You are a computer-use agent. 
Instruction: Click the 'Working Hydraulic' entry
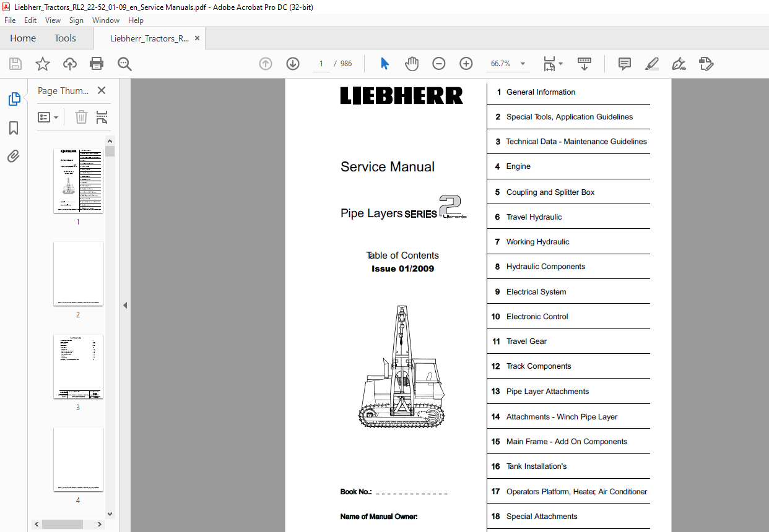537,242
